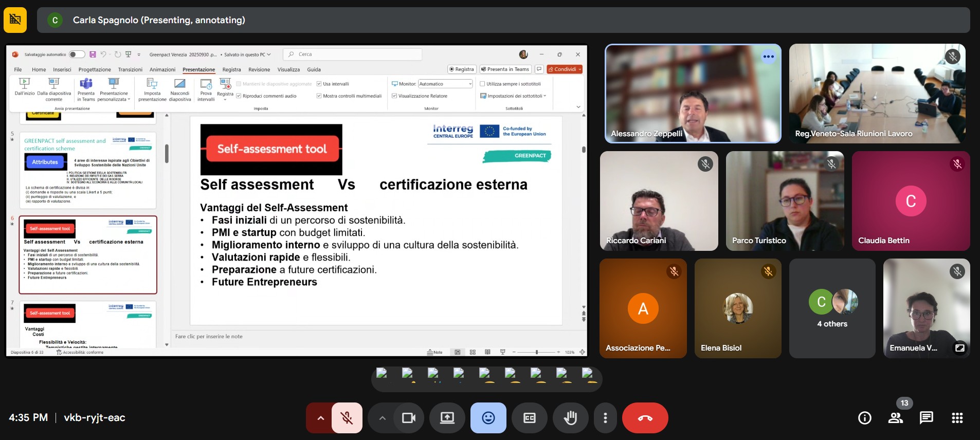980x440 pixels.
Task: Uncheck the Usa intervalli checkbox
Action: 319,84
